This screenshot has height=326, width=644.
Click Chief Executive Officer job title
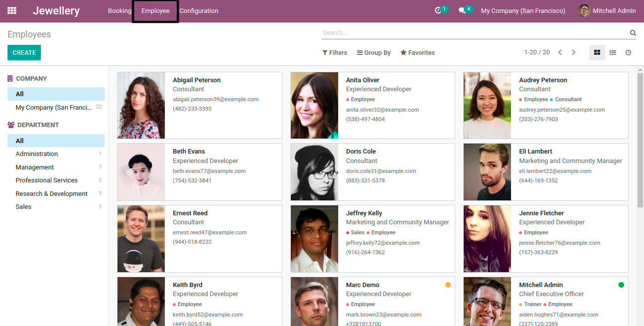click(551, 294)
